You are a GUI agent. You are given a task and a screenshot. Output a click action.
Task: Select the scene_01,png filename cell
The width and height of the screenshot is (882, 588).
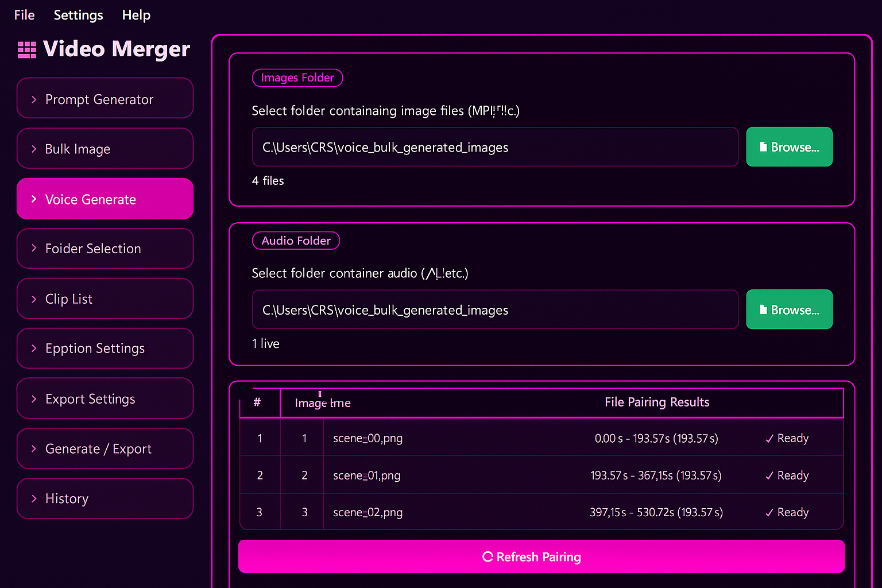pyautogui.click(x=367, y=475)
